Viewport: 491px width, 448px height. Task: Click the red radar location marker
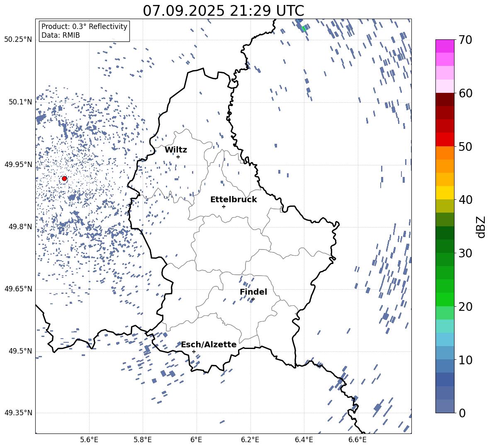point(64,179)
